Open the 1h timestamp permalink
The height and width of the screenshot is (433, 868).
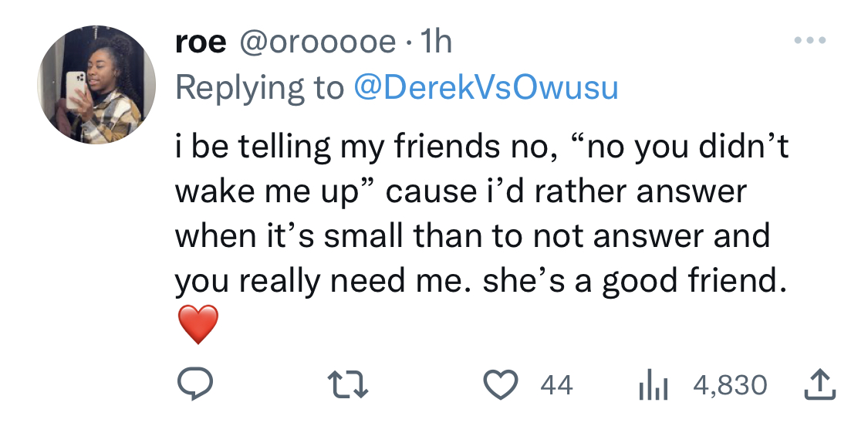click(436, 42)
